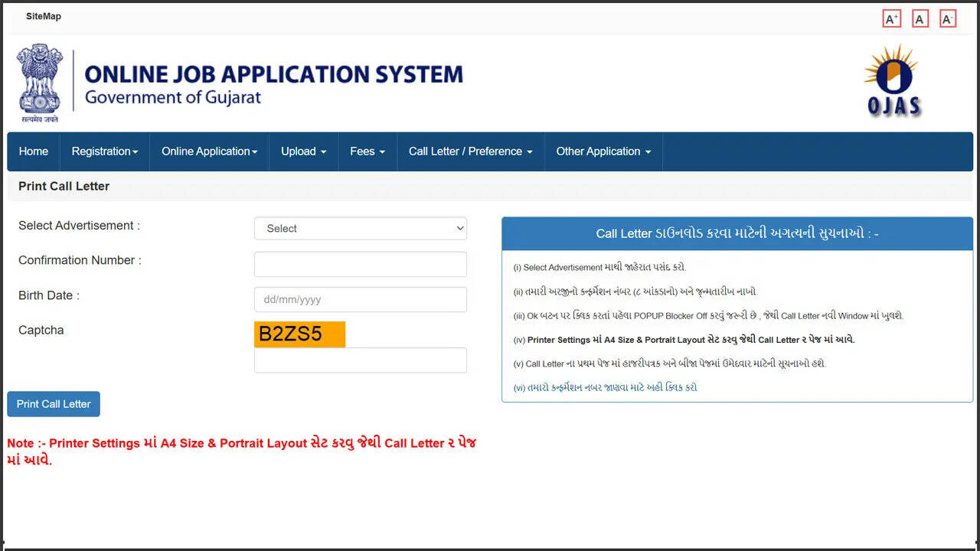980x551 pixels.
Task: Click the Government of India emblem
Action: click(39, 83)
